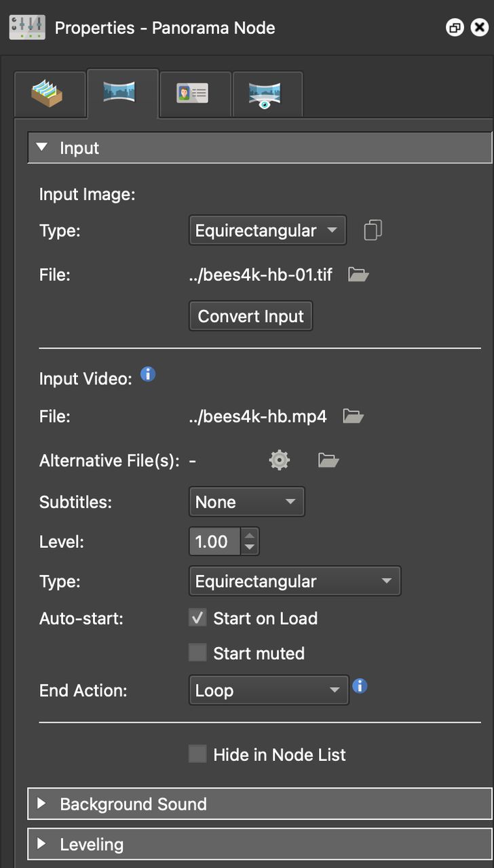Browse folder for Alternative File(s)
Image resolution: width=494 pixels, height=868 pixels.
click(x=328, y=460)
